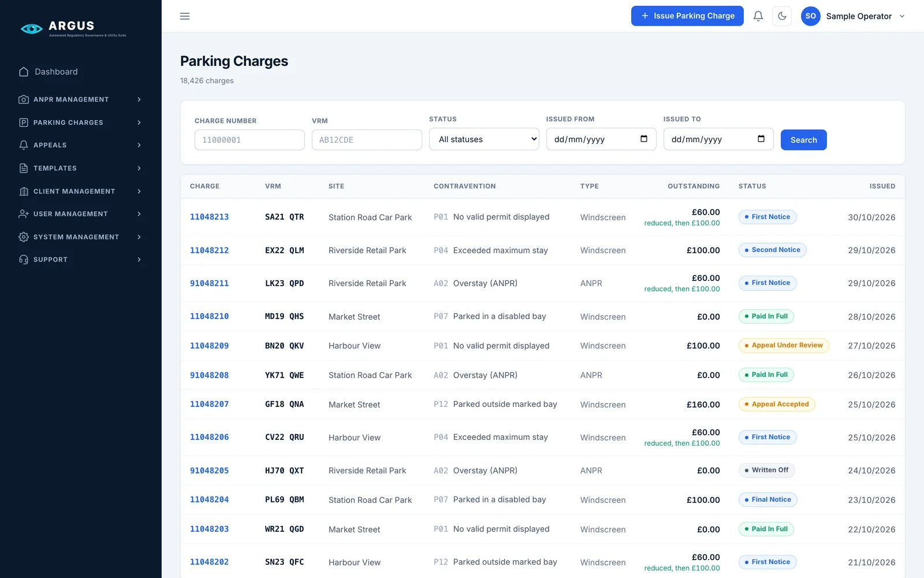Select VRM cell MD19 QHS

tap(284, 316)
